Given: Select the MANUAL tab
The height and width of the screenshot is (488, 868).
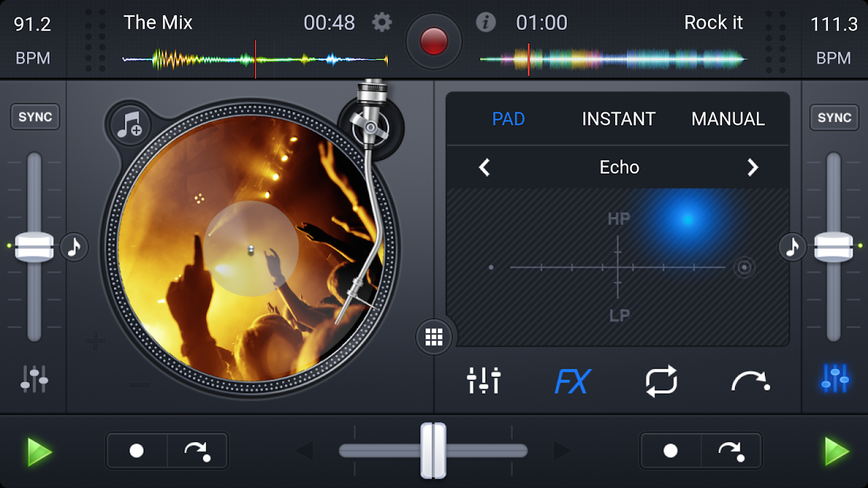Looking at the screenshot, I should pyautogui.click(x=728, y=119).
